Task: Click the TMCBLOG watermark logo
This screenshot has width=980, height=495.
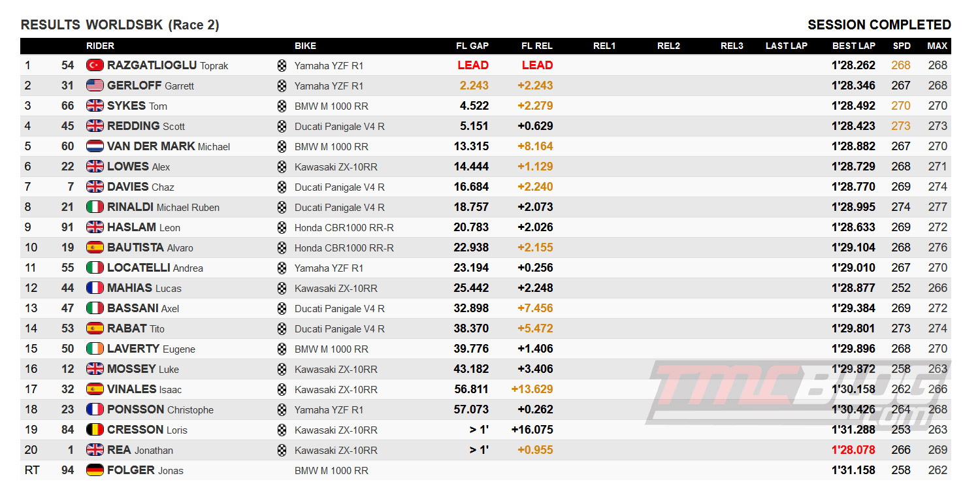Action: coord(798,394)
